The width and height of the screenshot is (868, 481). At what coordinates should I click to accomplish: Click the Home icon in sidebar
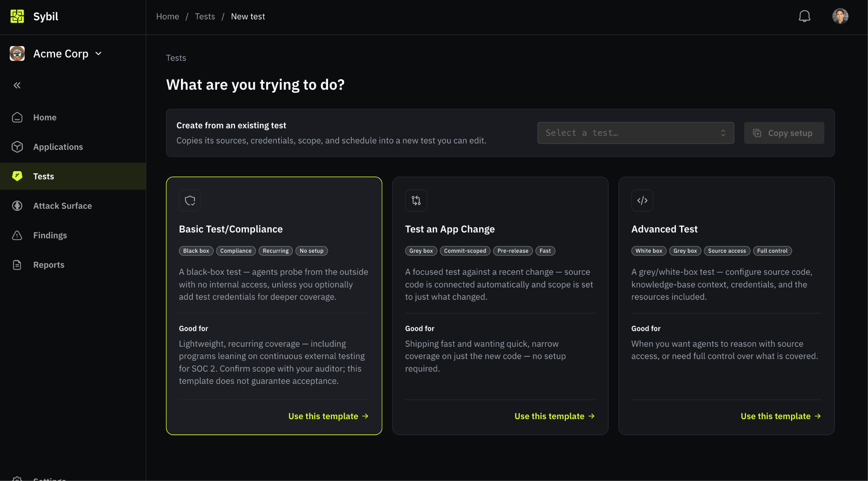pos(17,117)
